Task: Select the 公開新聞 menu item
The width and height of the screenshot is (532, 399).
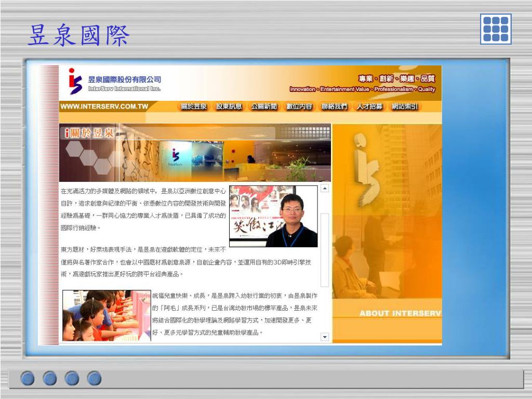Action: tap(264, 107)
